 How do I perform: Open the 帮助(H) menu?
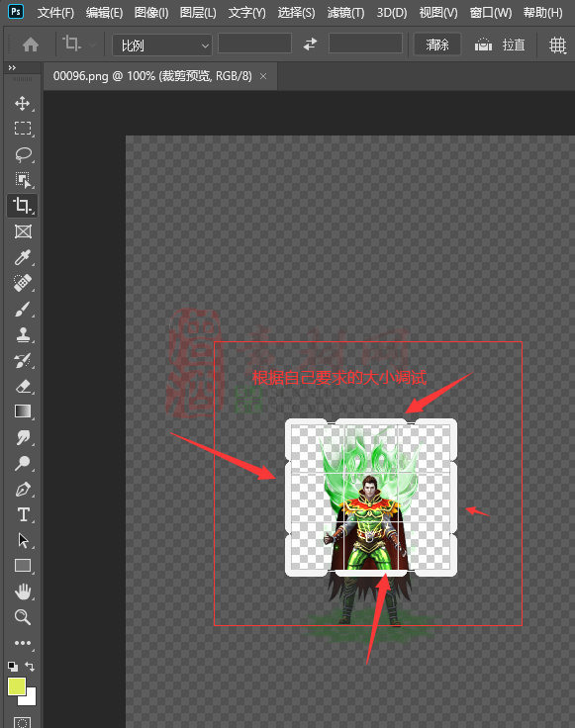pyautogui.click(x=542, y=13)
